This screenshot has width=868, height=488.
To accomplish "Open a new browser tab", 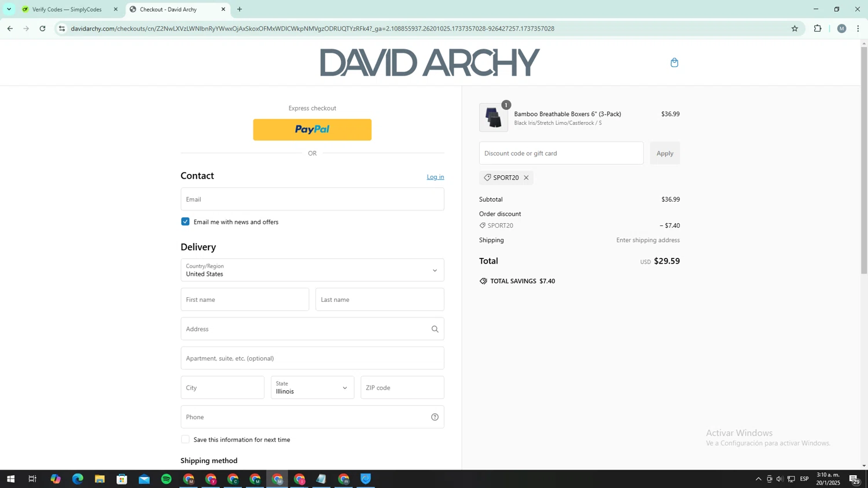I will coord(240,9).
